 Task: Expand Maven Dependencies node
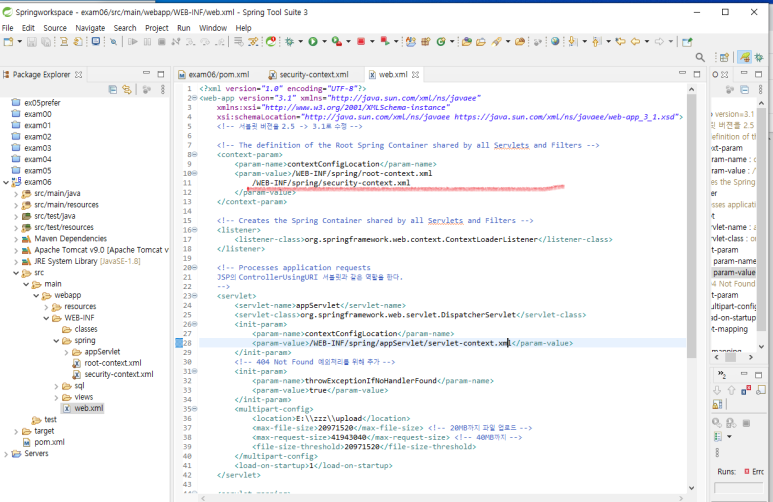(16, 239)
